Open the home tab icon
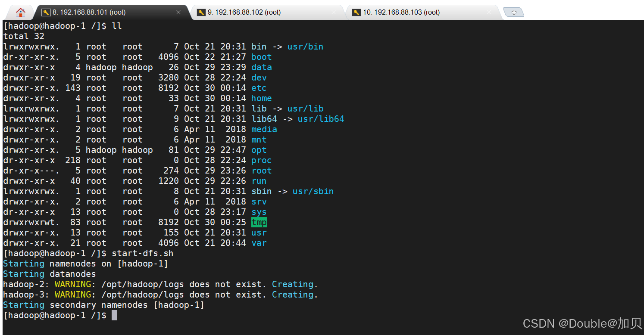Screen dimensions: 644x335 click(20, 12)
